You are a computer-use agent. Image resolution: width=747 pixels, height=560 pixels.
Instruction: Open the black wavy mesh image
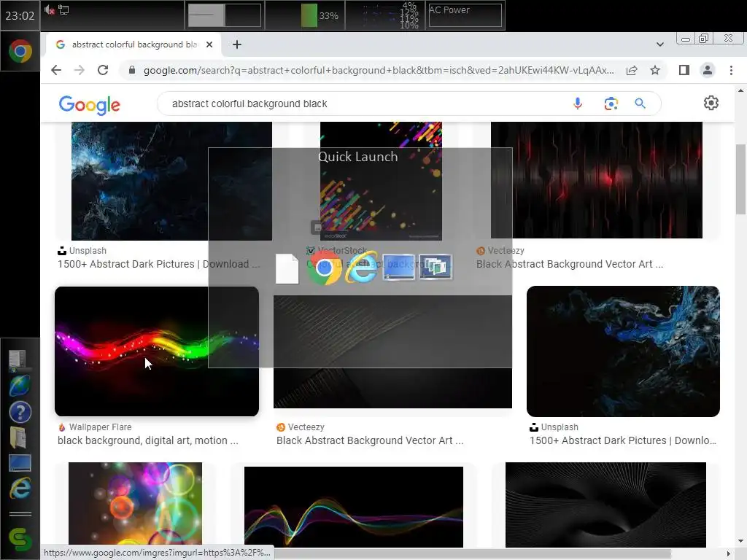pyautogui.click(x=605, y=505)
